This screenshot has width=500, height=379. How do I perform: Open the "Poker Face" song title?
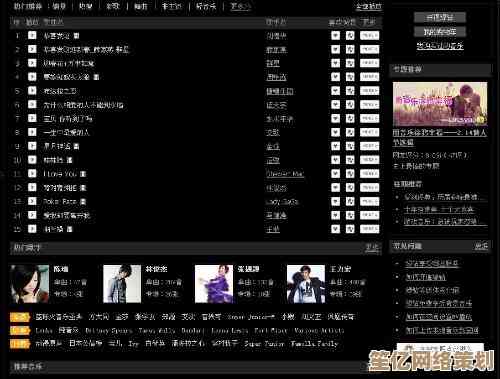coord(60,201)
